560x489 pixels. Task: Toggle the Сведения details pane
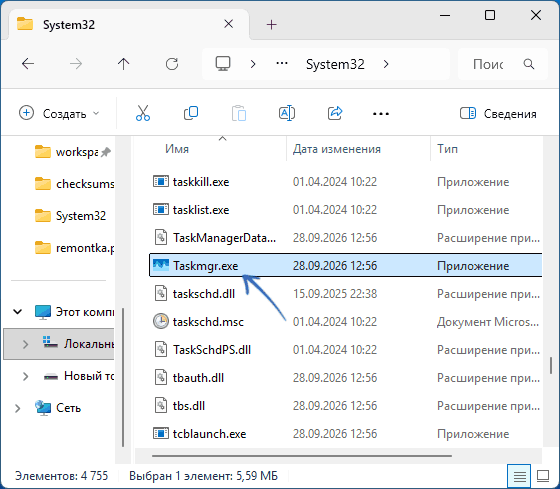click(499, 114)
